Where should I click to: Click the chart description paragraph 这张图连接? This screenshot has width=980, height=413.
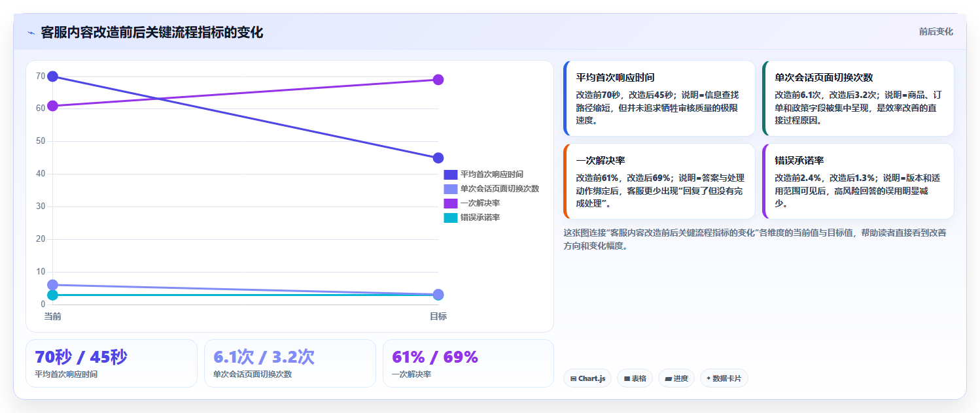[755, 239]
